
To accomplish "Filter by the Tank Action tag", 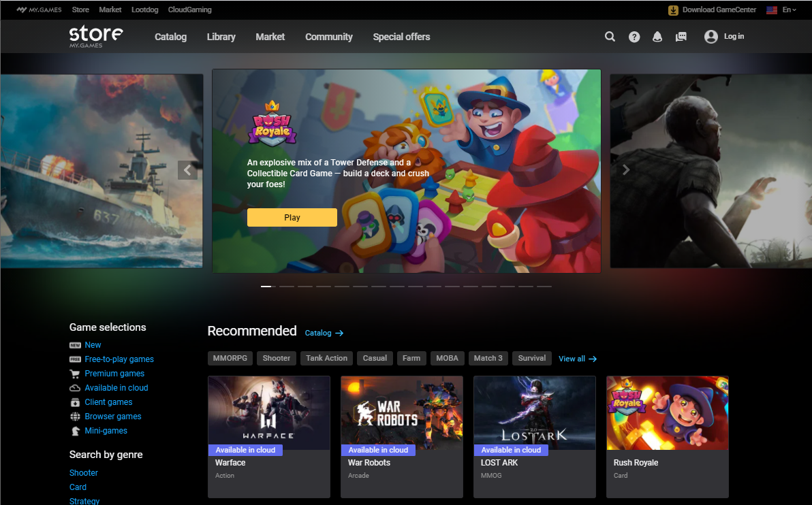I will coord(327,358).
